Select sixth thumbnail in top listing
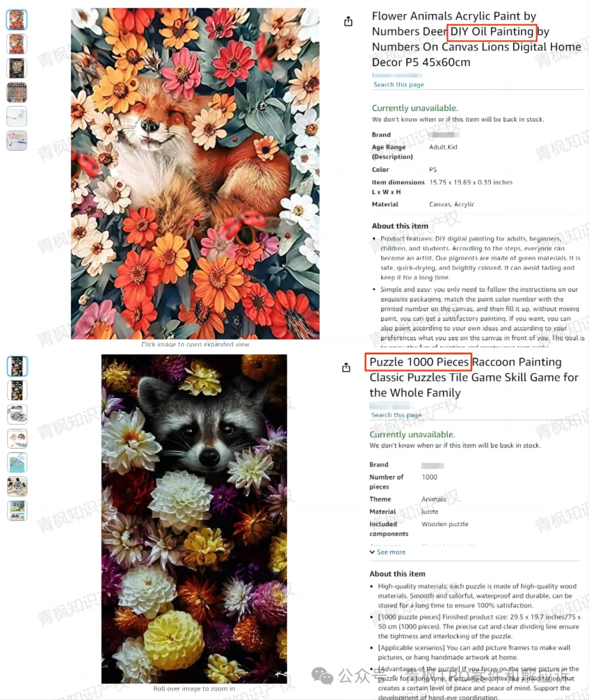This screenshot has width=589, height=700. 16,140
